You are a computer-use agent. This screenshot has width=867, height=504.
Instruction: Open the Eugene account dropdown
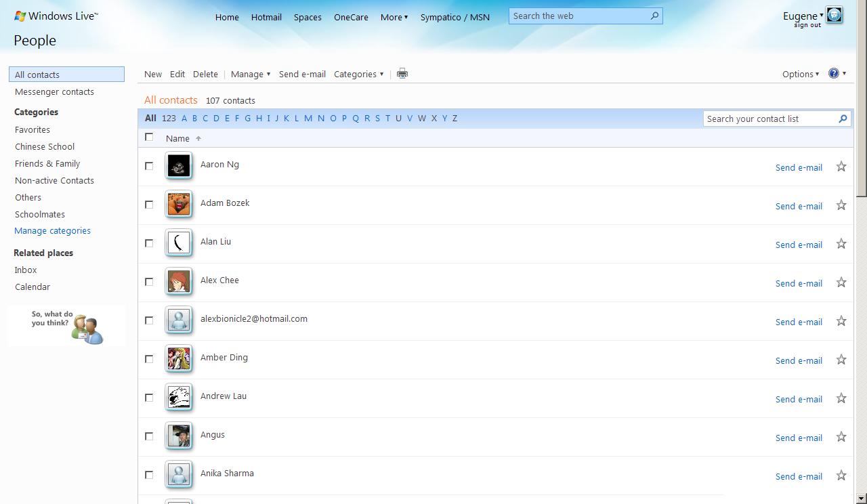803,15
